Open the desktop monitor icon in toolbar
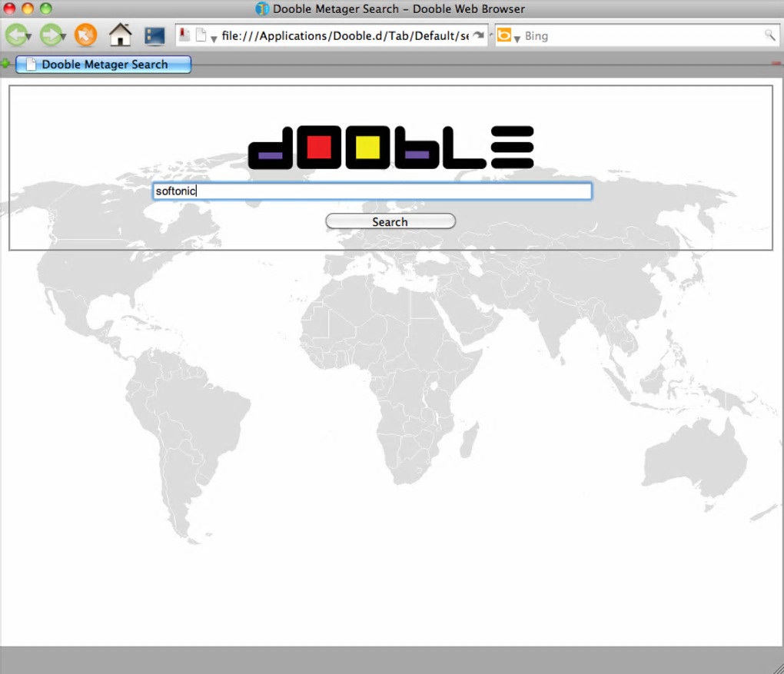784x674 pixels. point(154,36)
